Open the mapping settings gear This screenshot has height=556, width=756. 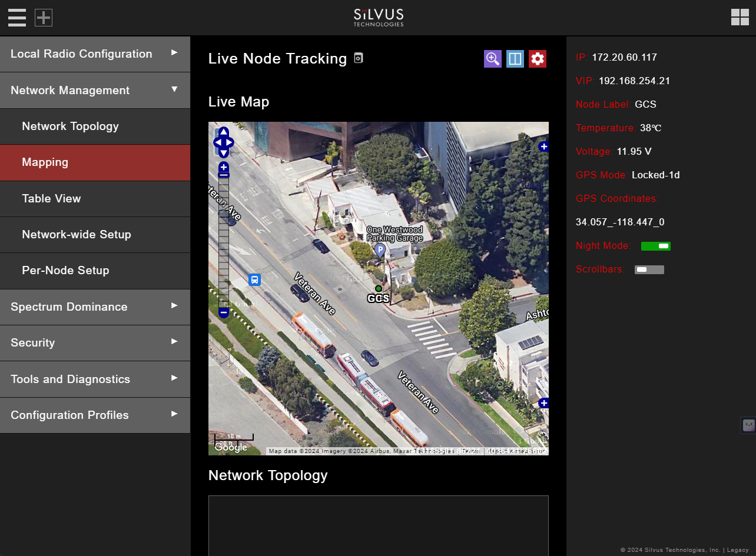pos(537,58)
